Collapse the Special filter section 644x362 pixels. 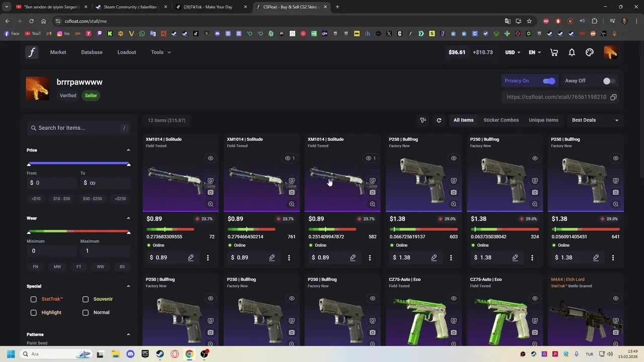click(128, 286)
